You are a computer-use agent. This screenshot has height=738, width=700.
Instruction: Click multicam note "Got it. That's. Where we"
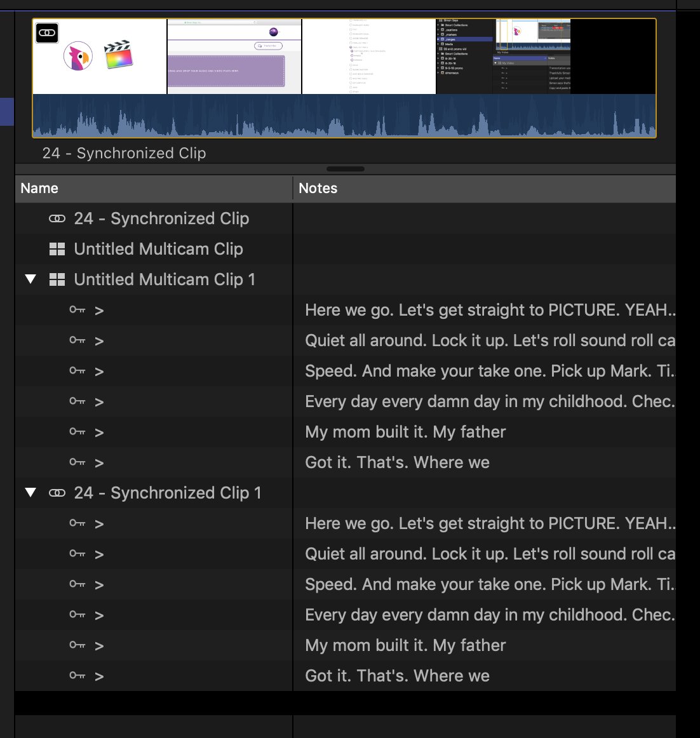(397, 462)
